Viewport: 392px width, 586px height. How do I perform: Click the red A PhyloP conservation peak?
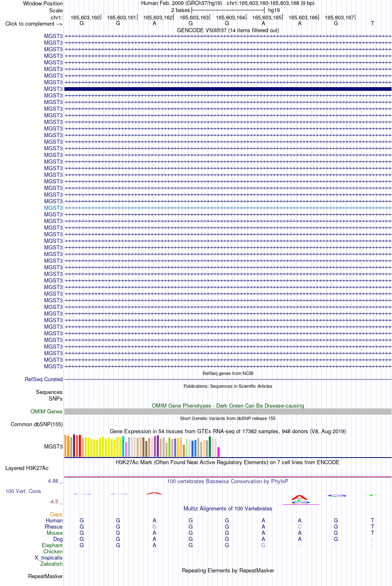click(300, 497)
